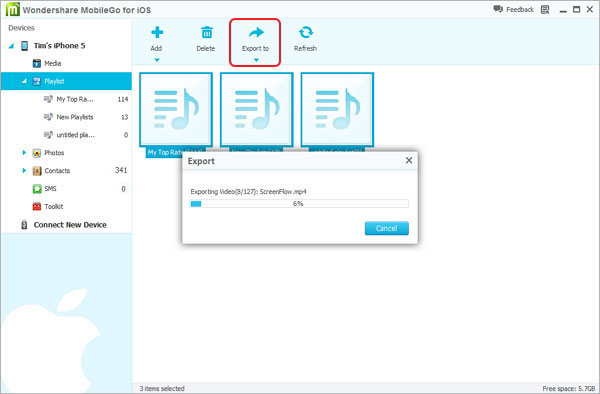The width and height of the screenshot is (600, 394).
Task: Expand the Photos tree node
Action: [x=24, y=153]
